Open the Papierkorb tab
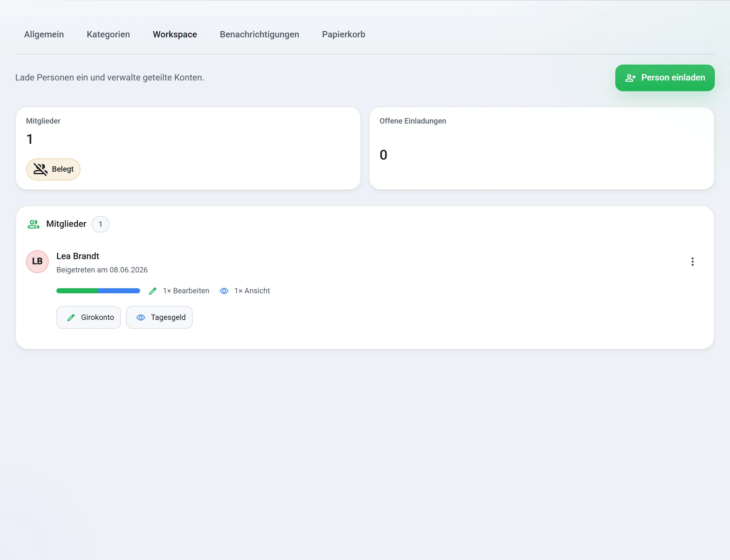The image size is (730, 560). 343,34
